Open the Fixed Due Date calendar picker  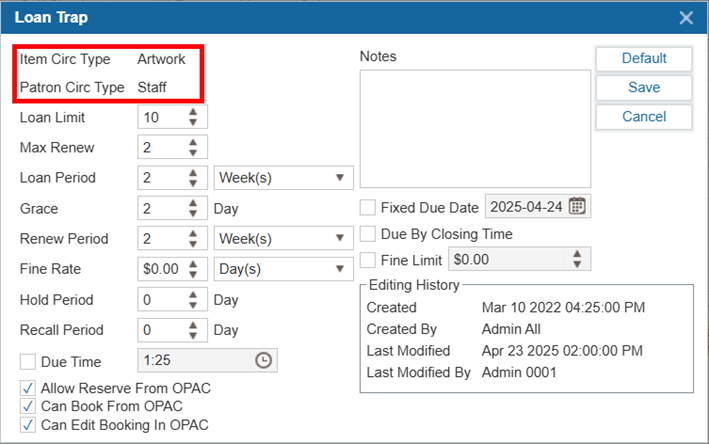577,207
